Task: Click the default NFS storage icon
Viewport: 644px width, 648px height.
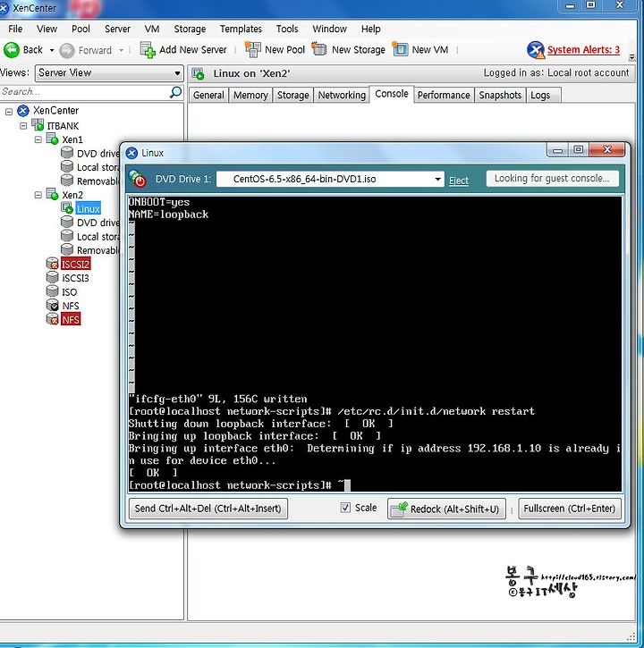Action: 52,305
